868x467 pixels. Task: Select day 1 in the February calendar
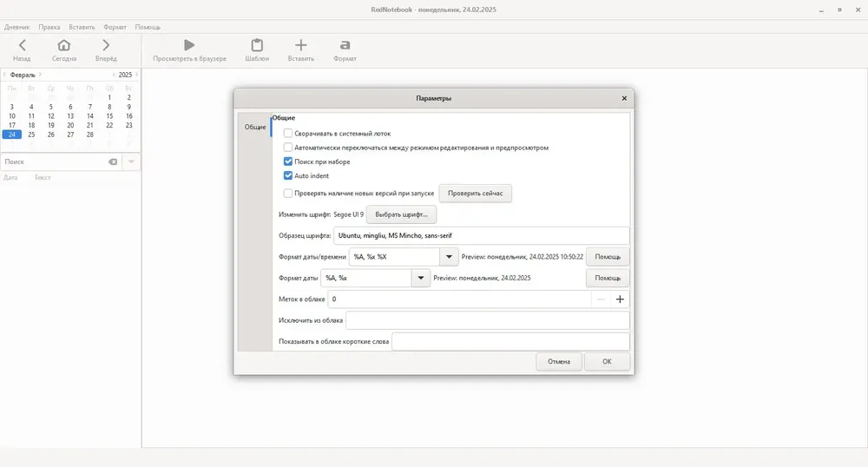point(109,97)
